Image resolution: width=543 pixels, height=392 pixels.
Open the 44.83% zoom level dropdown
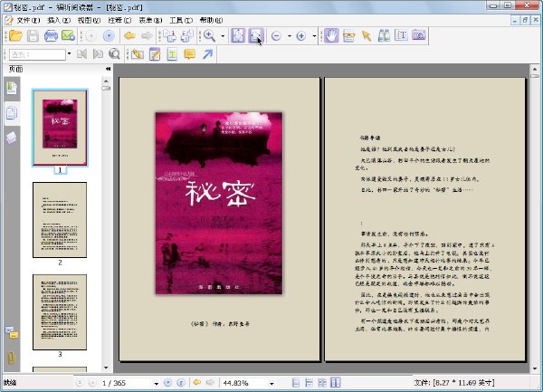pyautogui.click(x=271, y=383)
